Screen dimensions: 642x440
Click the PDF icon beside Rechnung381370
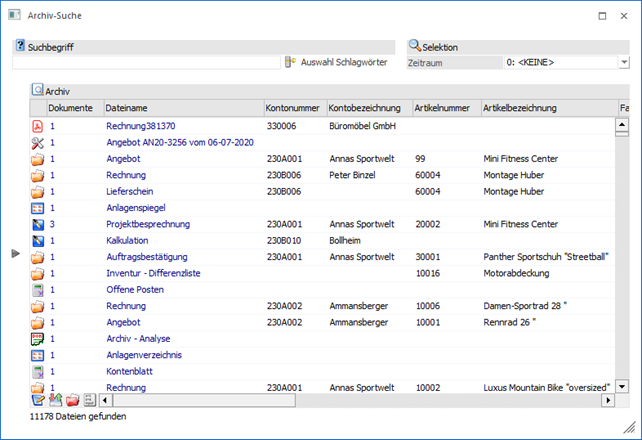[x=37, y=126]
